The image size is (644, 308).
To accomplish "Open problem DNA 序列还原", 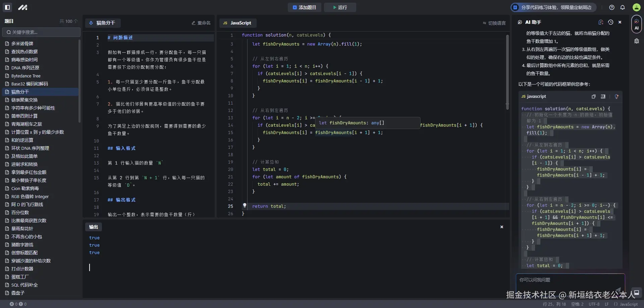I will tap(40, 68).
